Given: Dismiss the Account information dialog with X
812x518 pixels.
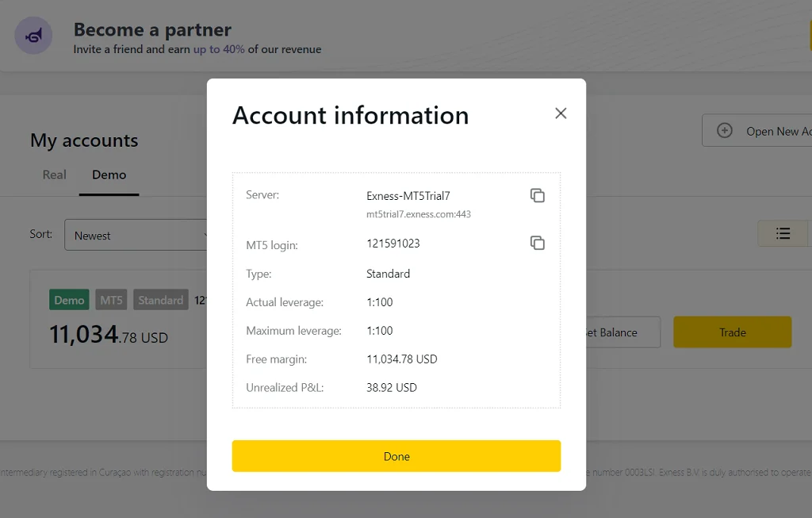Looking at the screenshot, I should point(561,113).
